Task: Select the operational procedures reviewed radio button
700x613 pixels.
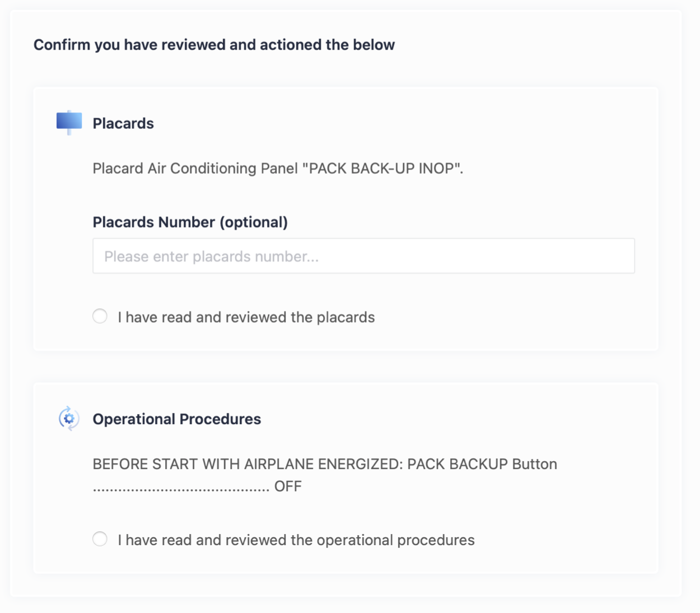Action: click(x=100, y=539)
